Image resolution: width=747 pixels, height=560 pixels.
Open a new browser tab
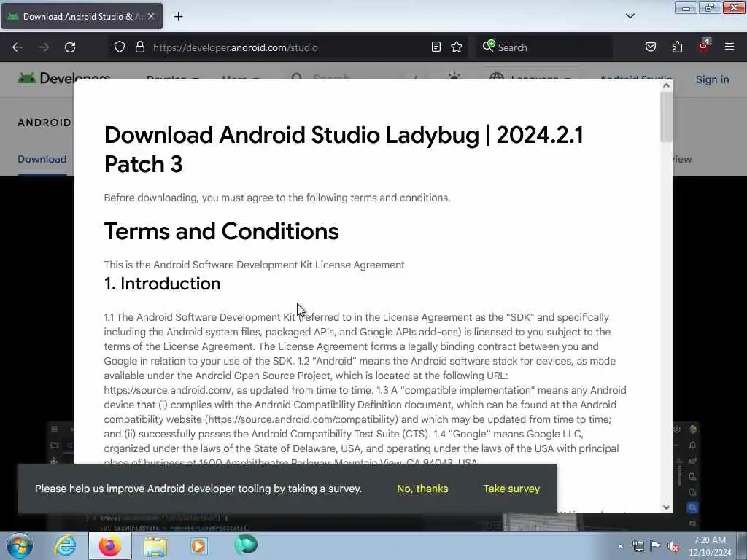pyautogui.click(x=178, y=17)
